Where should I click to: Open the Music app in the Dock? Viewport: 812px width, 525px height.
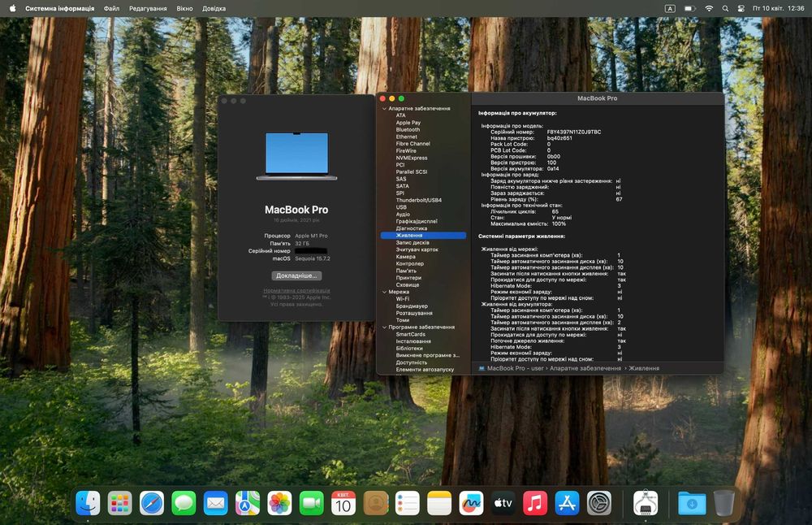[x=535, y=503]
